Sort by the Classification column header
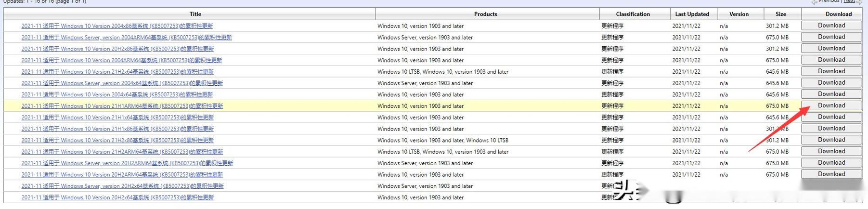 (x=633, y=14)
